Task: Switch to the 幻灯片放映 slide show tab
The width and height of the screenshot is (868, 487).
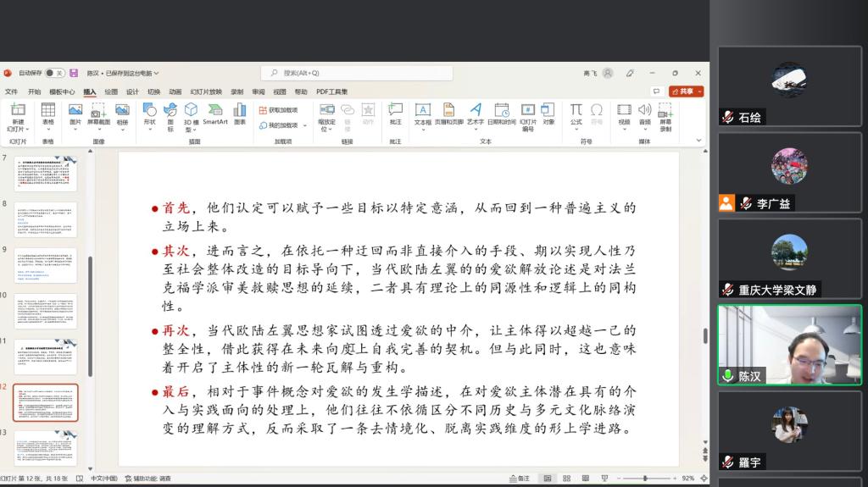Action: click(206, 91)
